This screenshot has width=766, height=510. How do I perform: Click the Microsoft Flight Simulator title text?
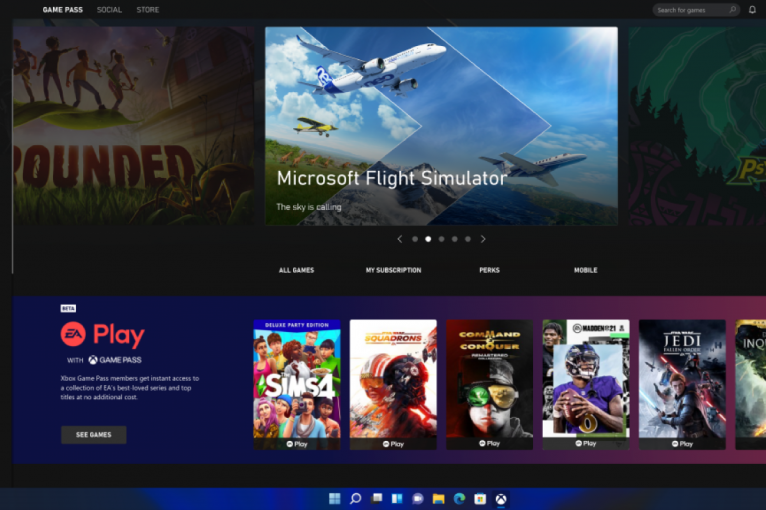(x=392, y=178)
